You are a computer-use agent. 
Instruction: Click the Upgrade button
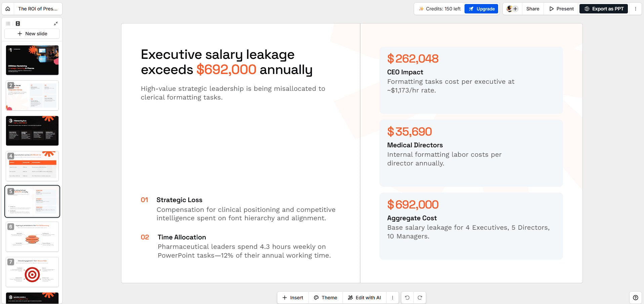pyautogui.click(x=481, y=9)
